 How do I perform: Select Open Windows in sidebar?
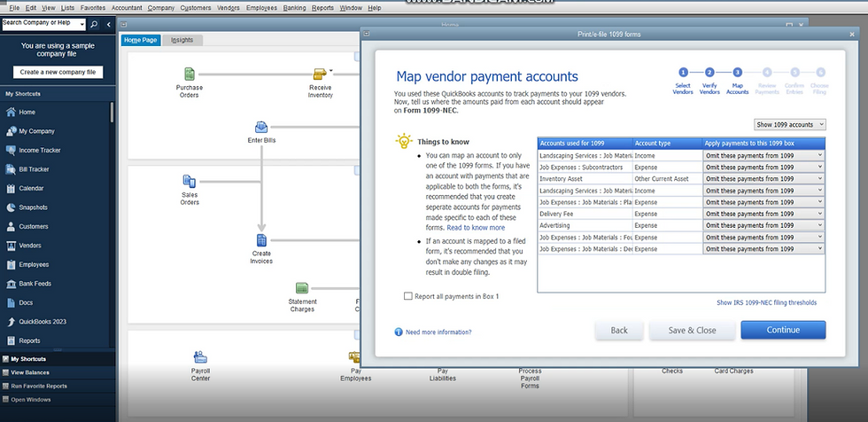pyautogui.click(x=30, y=400)
